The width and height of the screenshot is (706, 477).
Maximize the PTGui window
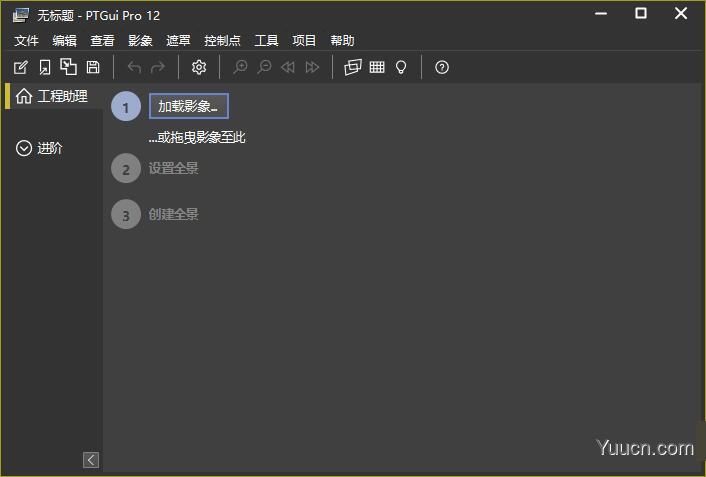641,14
